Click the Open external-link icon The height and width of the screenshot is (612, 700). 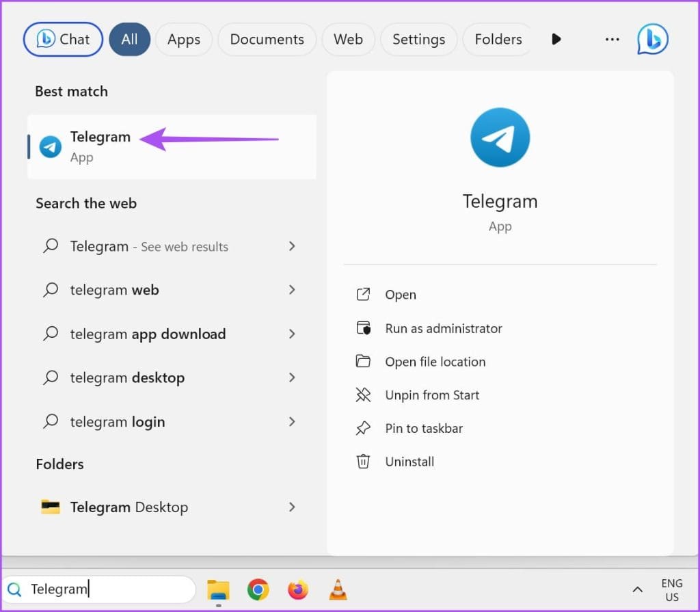363,295
